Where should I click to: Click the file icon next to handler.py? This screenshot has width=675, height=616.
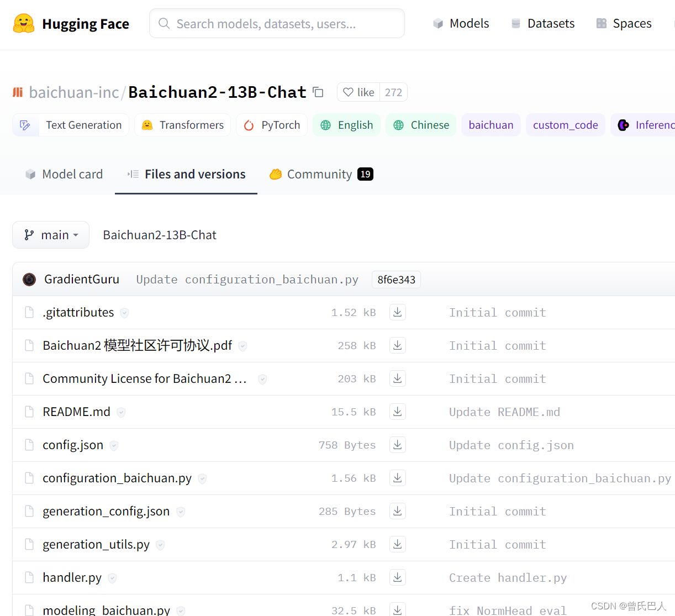[x=29, y=578]
